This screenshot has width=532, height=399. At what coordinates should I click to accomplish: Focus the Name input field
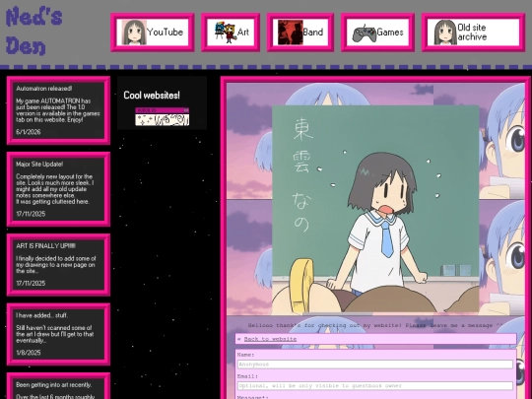click(375, 365)
